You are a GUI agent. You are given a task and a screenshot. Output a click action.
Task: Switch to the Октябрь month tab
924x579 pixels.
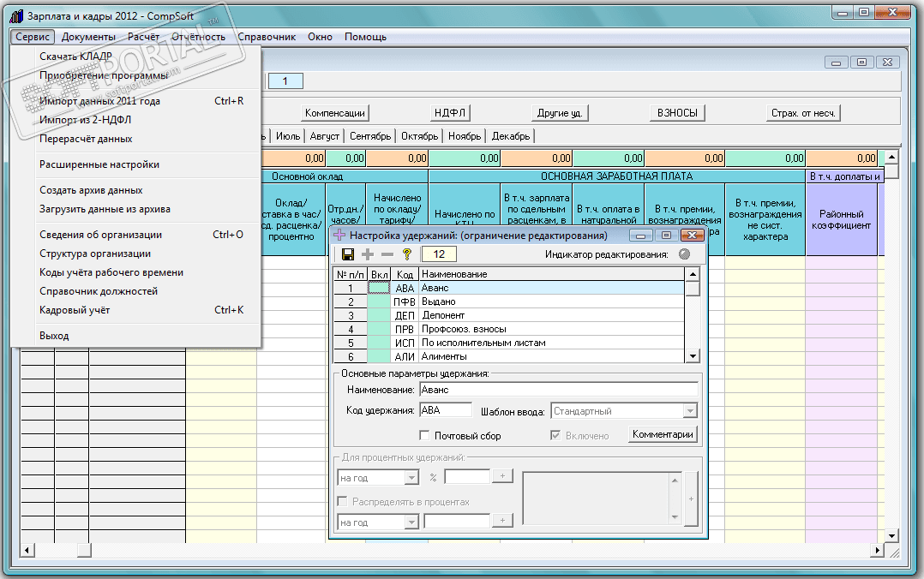420,136
